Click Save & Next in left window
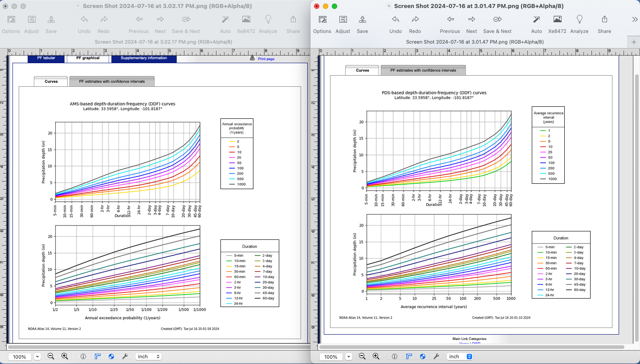This screenshot has height=364, width=640. (186, 24)
